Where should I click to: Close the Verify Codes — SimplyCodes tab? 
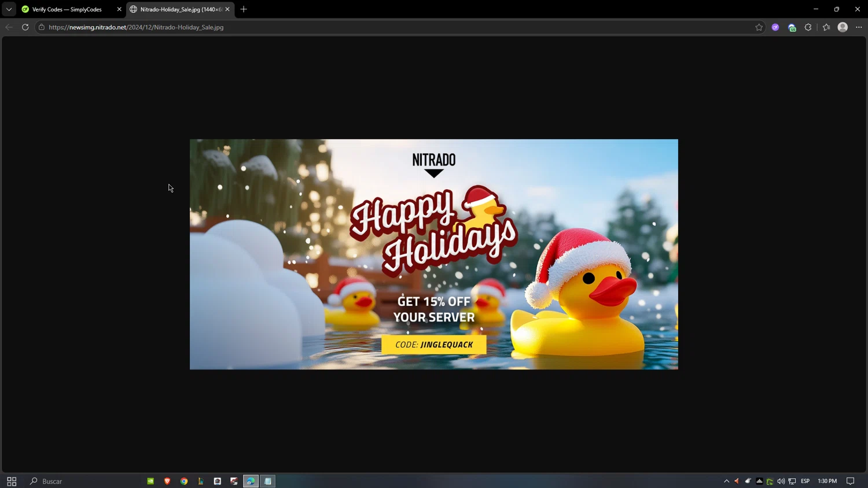click(119, 9)
